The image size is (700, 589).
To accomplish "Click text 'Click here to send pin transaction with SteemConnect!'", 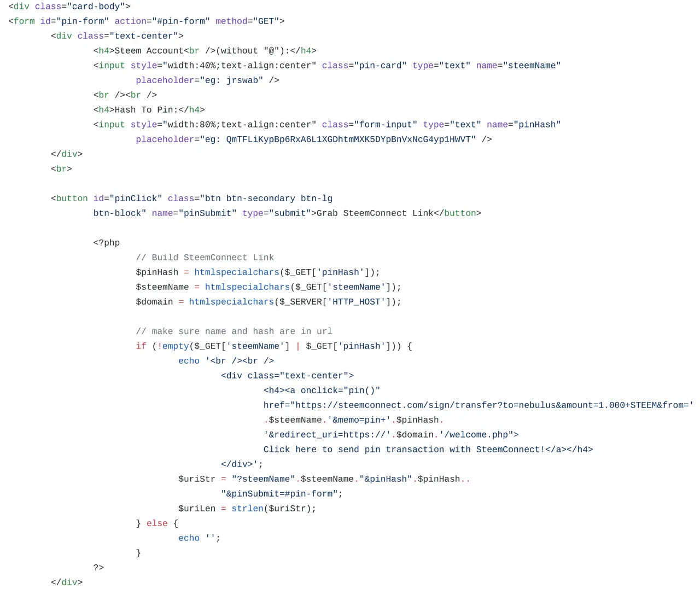I will (x=404, y=450).
